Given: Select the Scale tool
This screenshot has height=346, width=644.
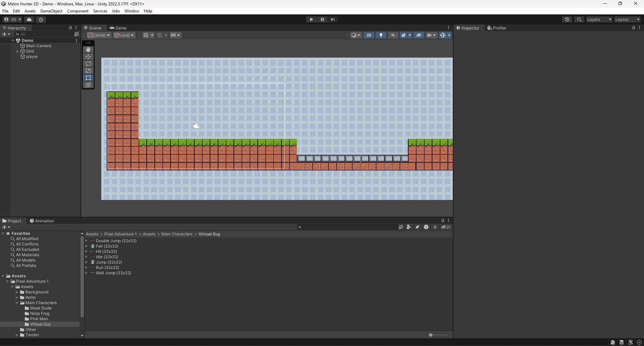Looking at the screenshot, I should 88,71.
